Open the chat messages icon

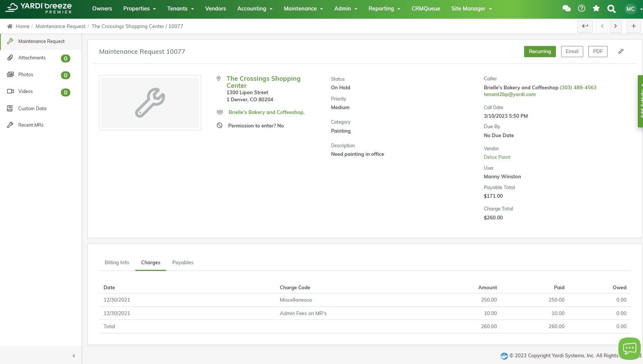(x=567, y=8)
